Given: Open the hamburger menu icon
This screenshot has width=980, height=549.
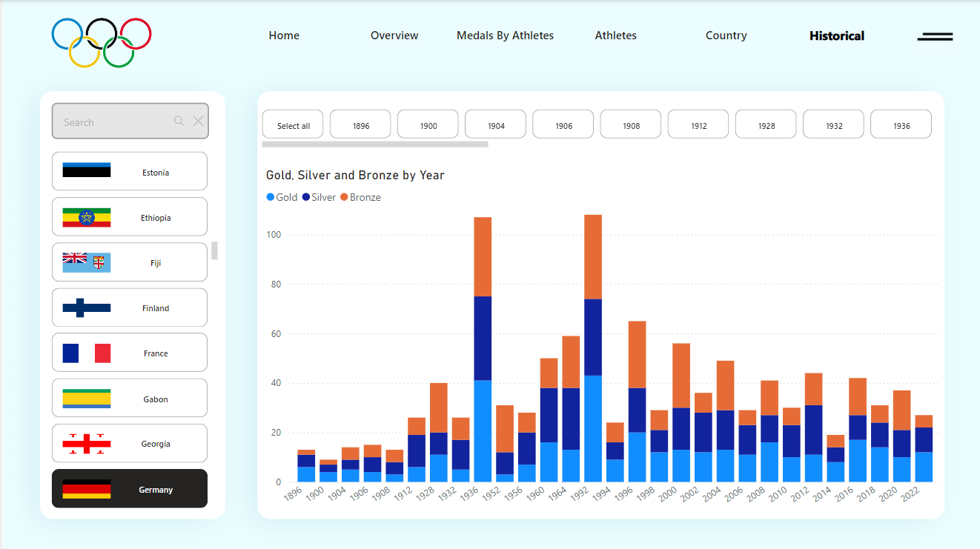Looking at the screenshot, I should click(x=935, y=36).
